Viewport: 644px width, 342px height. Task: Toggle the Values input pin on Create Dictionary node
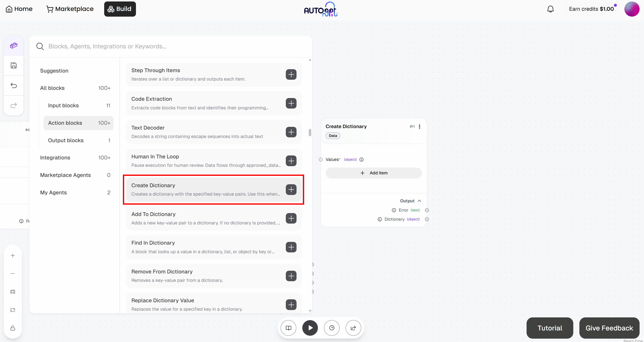[x=321, y=159]
